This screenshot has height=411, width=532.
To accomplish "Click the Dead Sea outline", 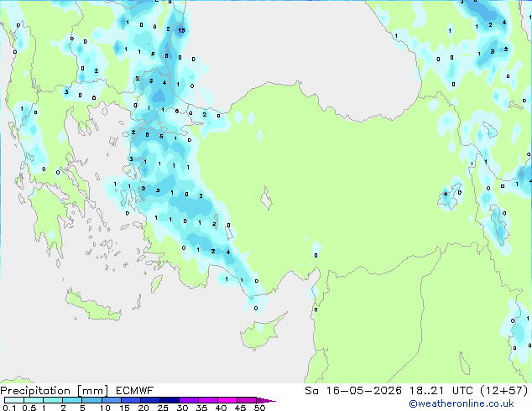I will coord(465,363).
